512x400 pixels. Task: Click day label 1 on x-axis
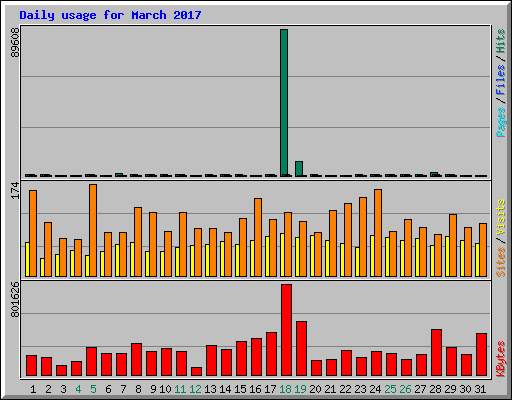click(x=33, y=389)
